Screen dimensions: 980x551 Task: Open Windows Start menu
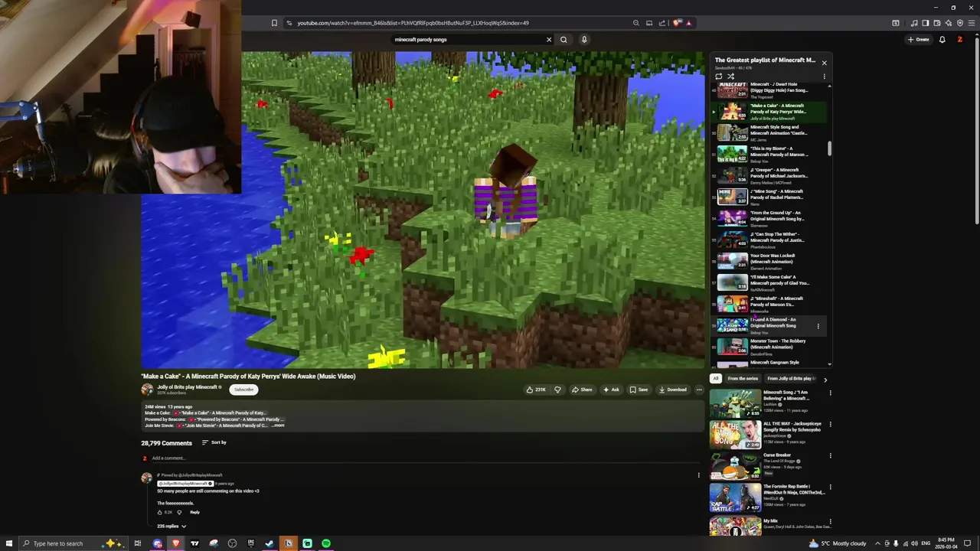click(x=9, y=543)
